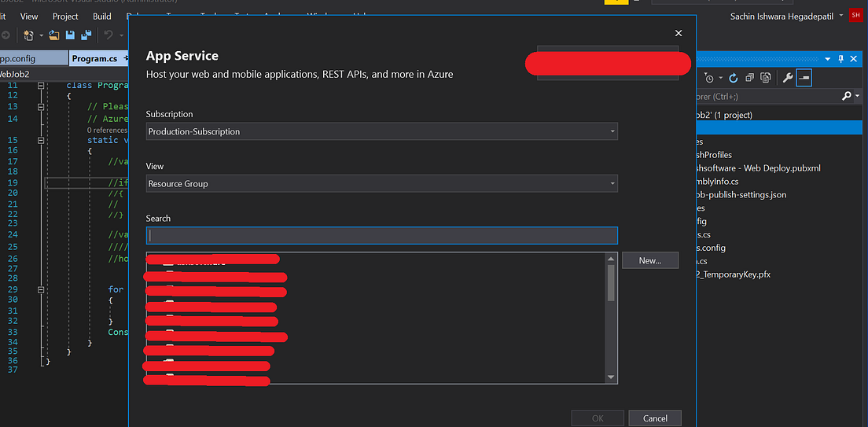868x427 pixels.
Task: Click the Solution Explorer search magnifier icon
Action: [847, 97]
